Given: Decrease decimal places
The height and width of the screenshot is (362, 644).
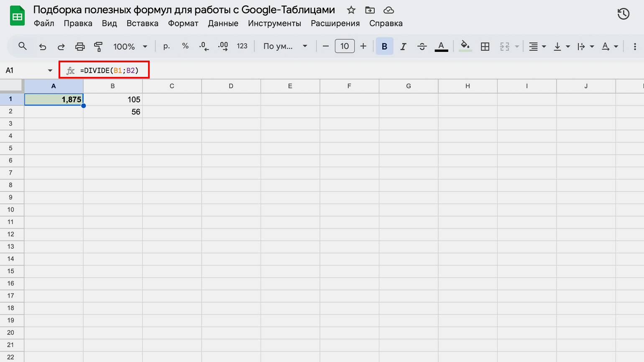Looking at the screenshot, I should pos(204,46).
